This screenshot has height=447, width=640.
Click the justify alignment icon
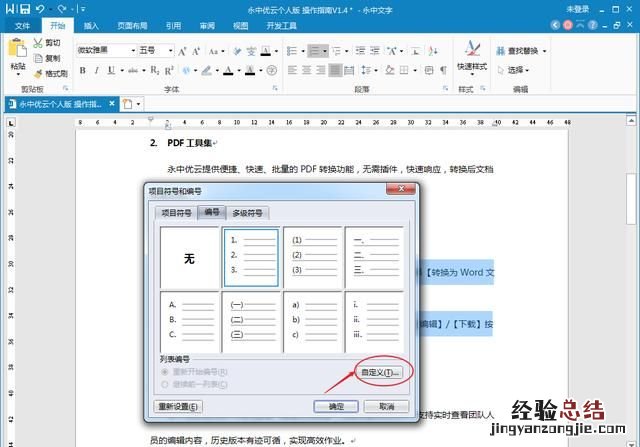[335, 70]
